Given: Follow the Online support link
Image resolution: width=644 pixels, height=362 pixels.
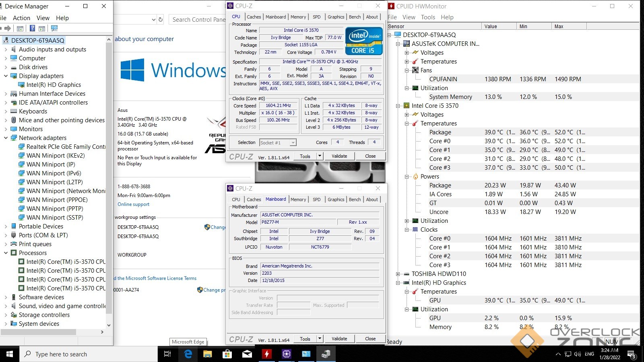Looking at the screenshot, I should click(133, 204).
